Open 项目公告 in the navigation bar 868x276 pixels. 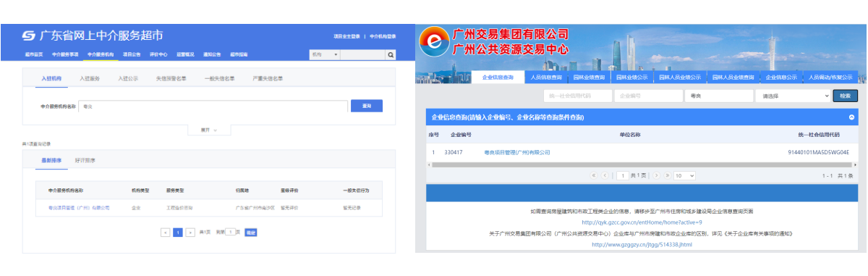click(132, 54)
